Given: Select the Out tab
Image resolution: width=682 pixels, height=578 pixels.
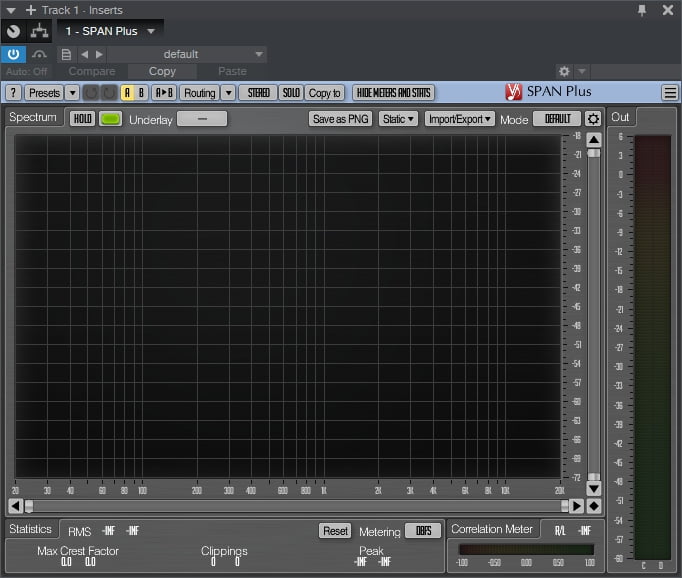Looking at the screenshot, I should click(620, 117).
